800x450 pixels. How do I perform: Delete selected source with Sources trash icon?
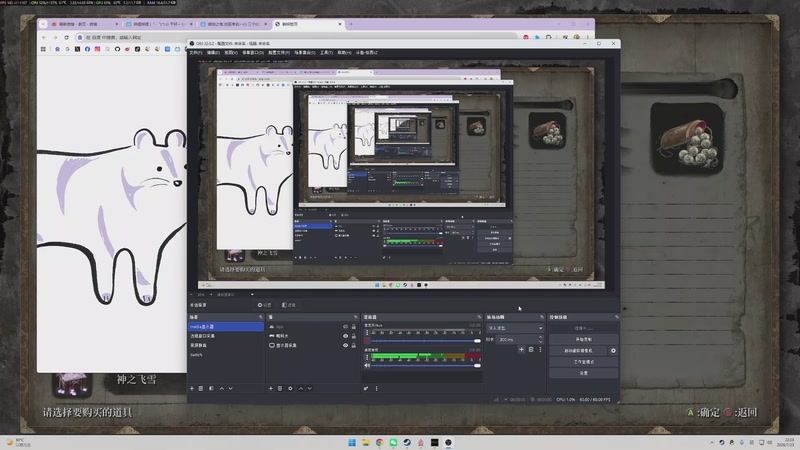[x=280, y=388]
